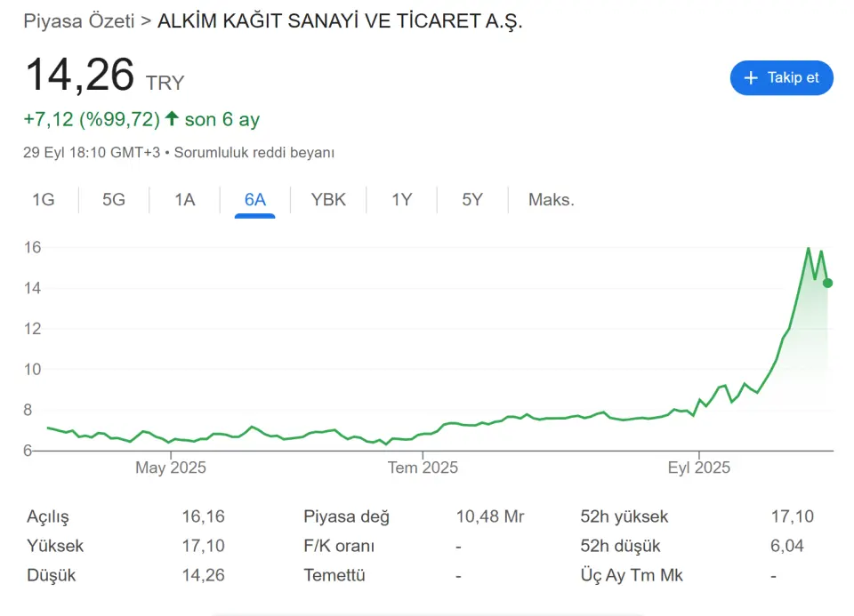The width and height of the screenshot is (854, 616).
Task: Click the green end-point dot on chart
Action: [x=827, y=283]
